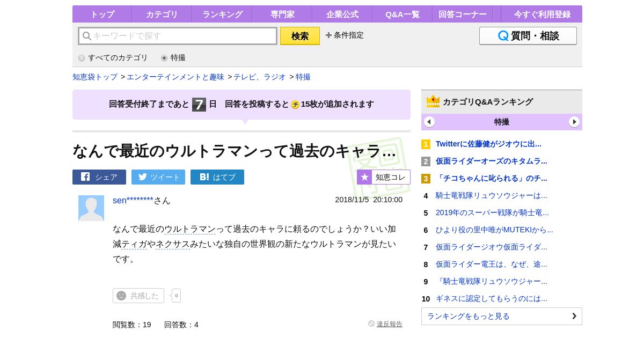Screen dimensions: 644x338
Task: Open the トップ tab
Action: [102, 14]
